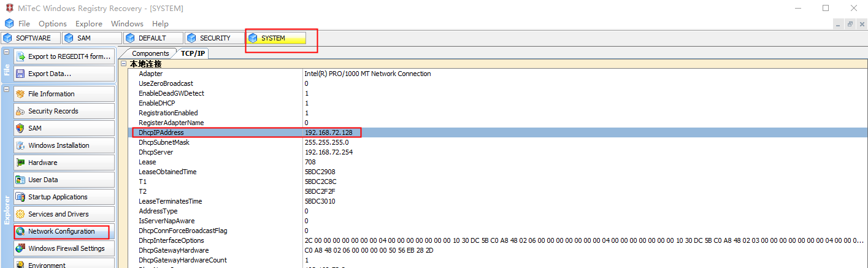Click the hive cube icon beside File menu
Image resolution: width=868 pixels, height=268 pixels.
point(9,23)
